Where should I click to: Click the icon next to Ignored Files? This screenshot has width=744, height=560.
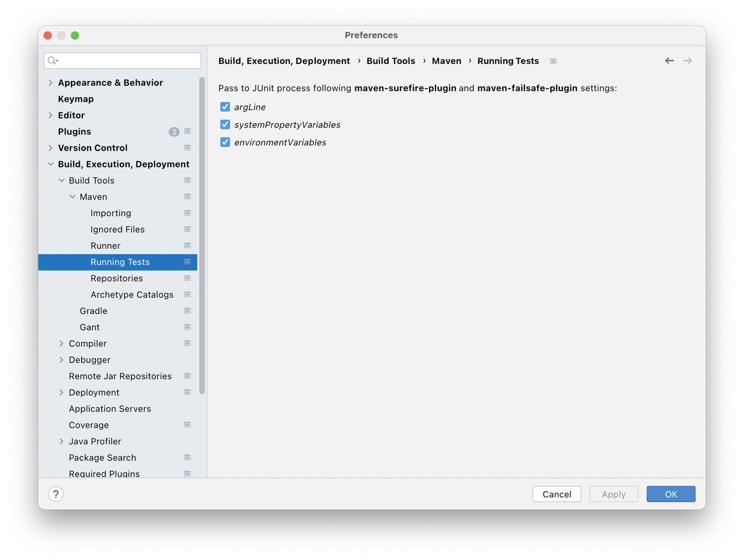[x=187, y=229]
